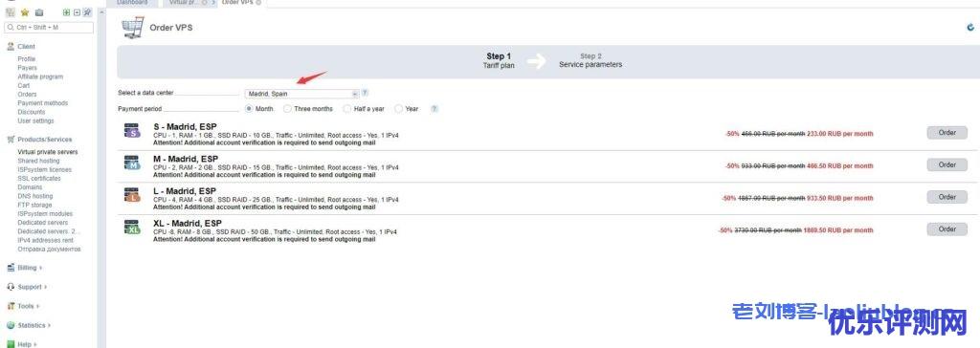Image resolution: width=980 pixels, height=348 pixels.
Task: Open DNS hosting in sidebar
Action: [35, 196]
